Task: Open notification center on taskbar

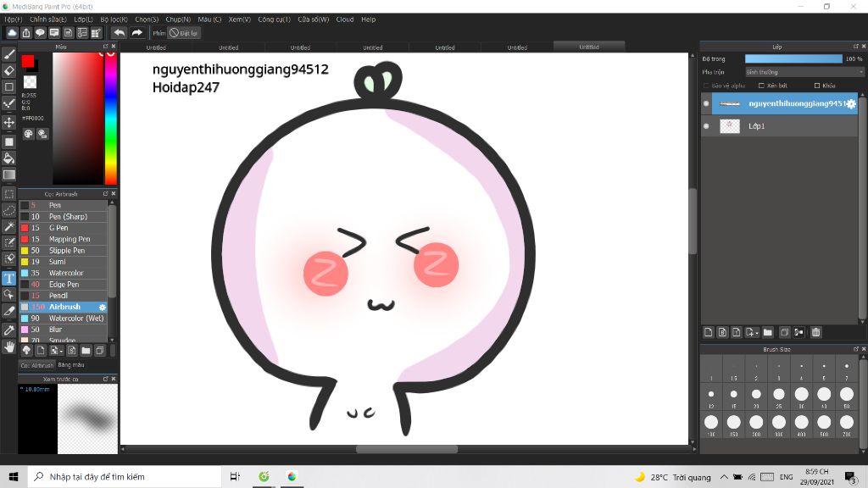Action: (850, 476)
